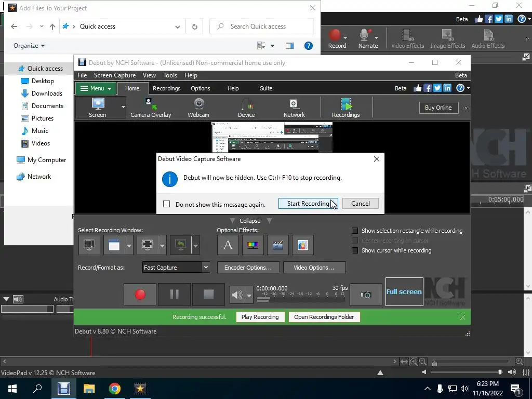Open Encoder Options
The image size is (532, 399).
click(248, 268)
